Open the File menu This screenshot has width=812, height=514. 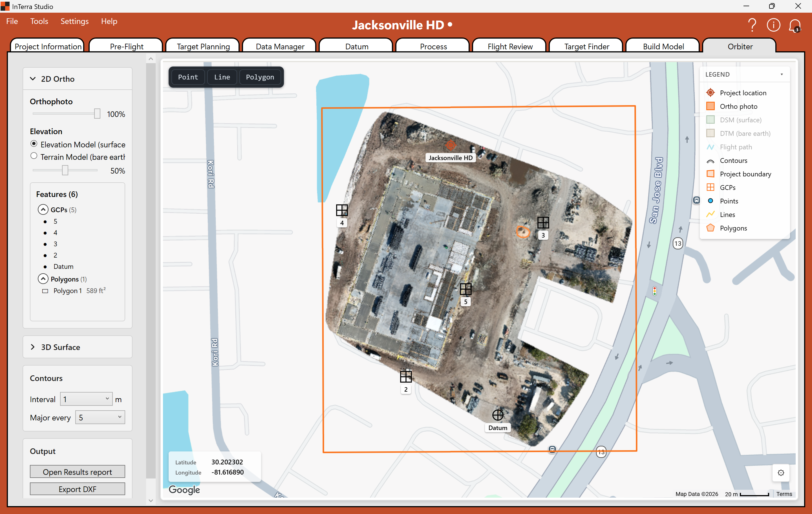(12, 21)
